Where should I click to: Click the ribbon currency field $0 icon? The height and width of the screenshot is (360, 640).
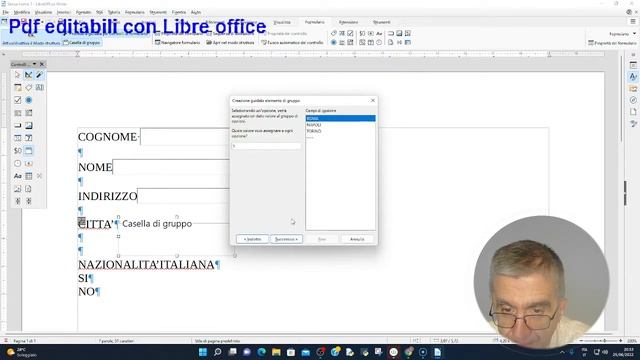click(362, 33)
